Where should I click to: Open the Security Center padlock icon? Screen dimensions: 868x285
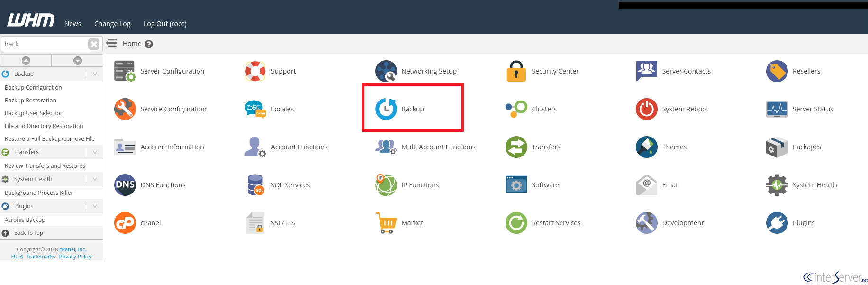tap(516, 71)
